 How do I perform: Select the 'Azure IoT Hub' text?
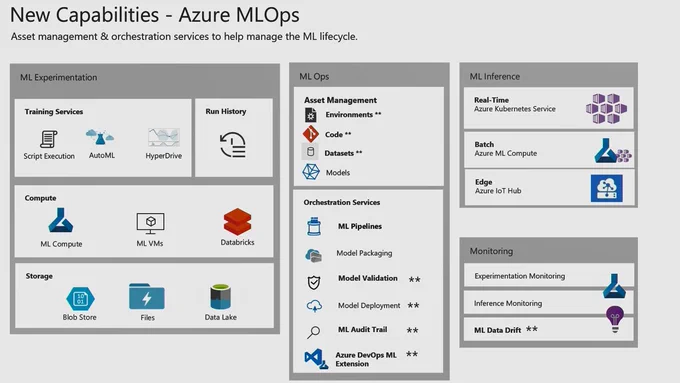click(x=498, y=191)
